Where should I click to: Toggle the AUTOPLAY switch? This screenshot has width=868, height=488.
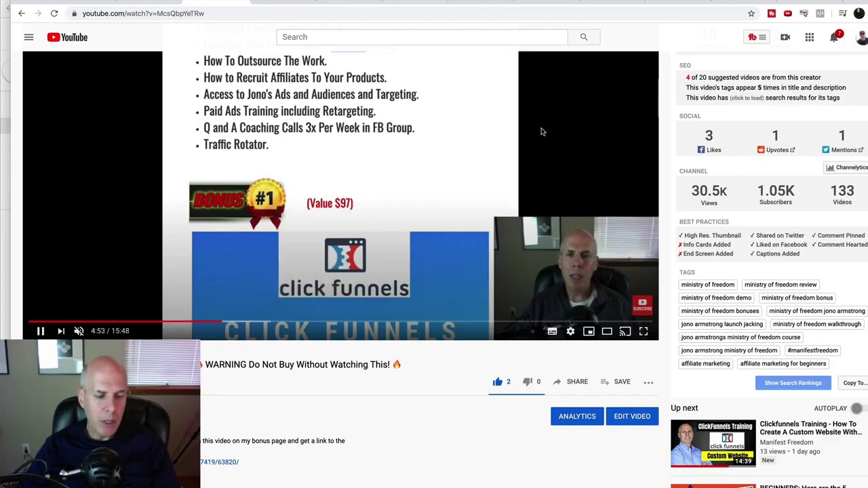coord(856,408)
